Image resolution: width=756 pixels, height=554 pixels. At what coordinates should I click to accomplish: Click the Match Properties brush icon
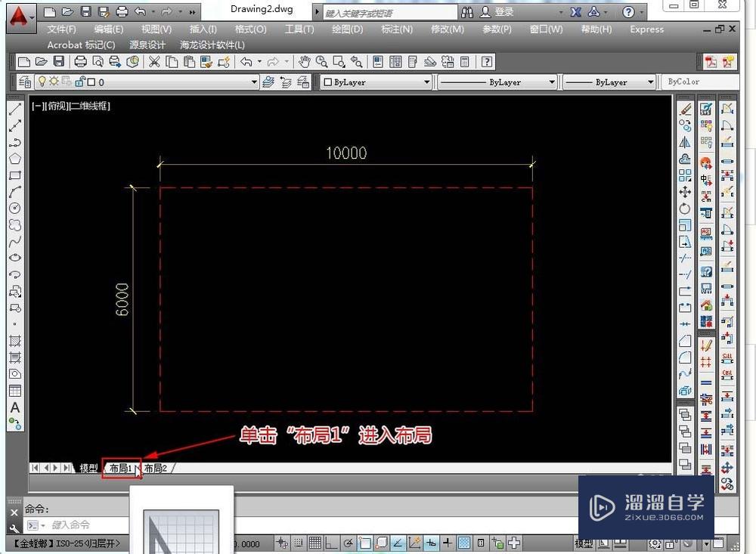pos(206,62)
